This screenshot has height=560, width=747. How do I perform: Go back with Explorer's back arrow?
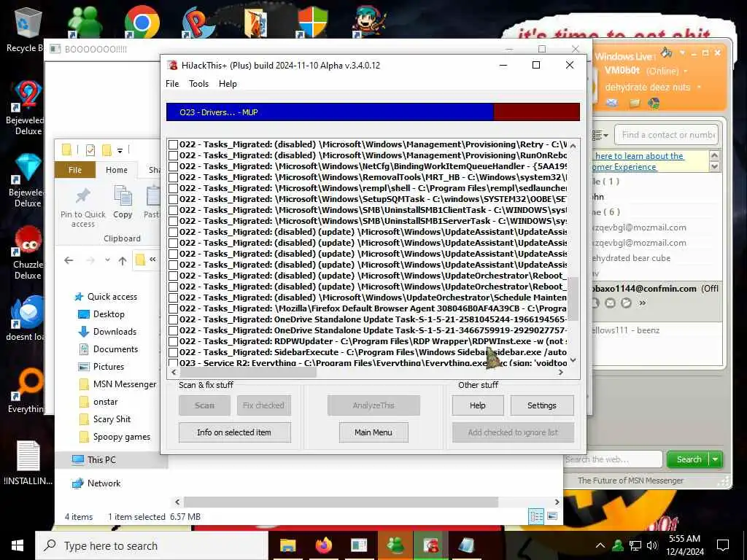pyautogui.click(x=69, y=260)
